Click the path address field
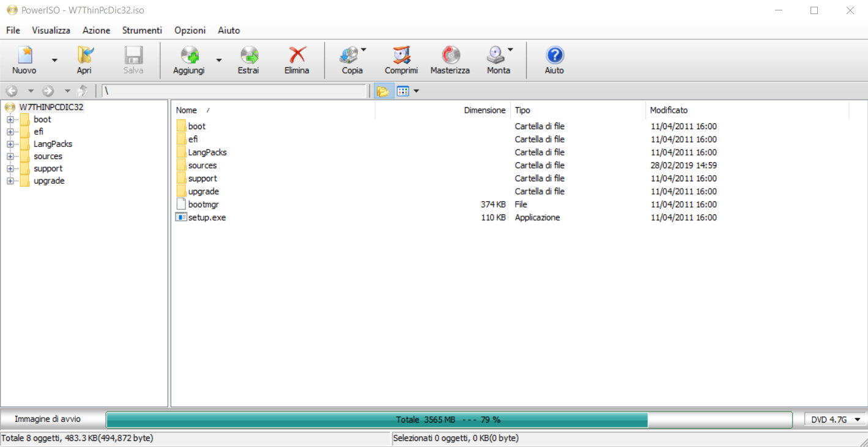This screenshot has width=868, height=447. pyautogui.click(x=234, y=91)
